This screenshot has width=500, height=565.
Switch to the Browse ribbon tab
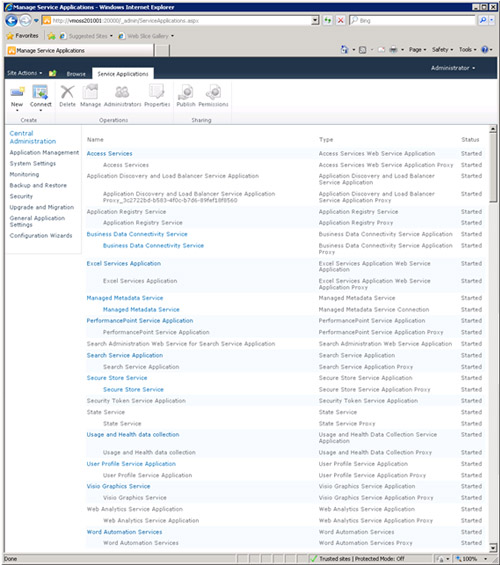(x=76, y=74)
